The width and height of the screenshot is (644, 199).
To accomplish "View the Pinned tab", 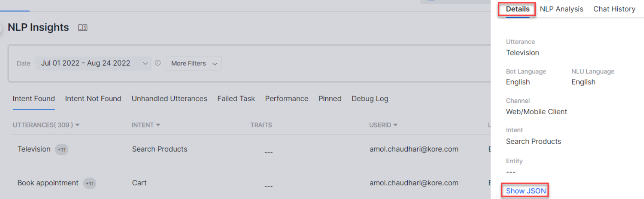I will [330, 99].
